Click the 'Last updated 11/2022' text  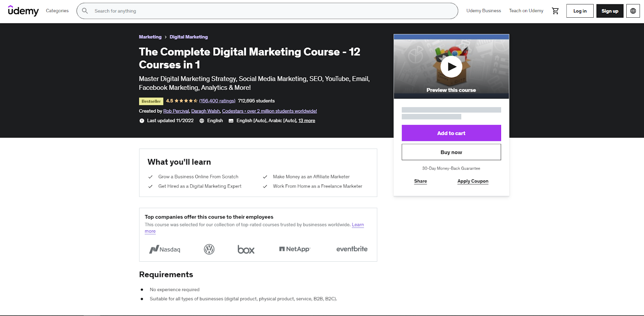click(x=170, y=121)
